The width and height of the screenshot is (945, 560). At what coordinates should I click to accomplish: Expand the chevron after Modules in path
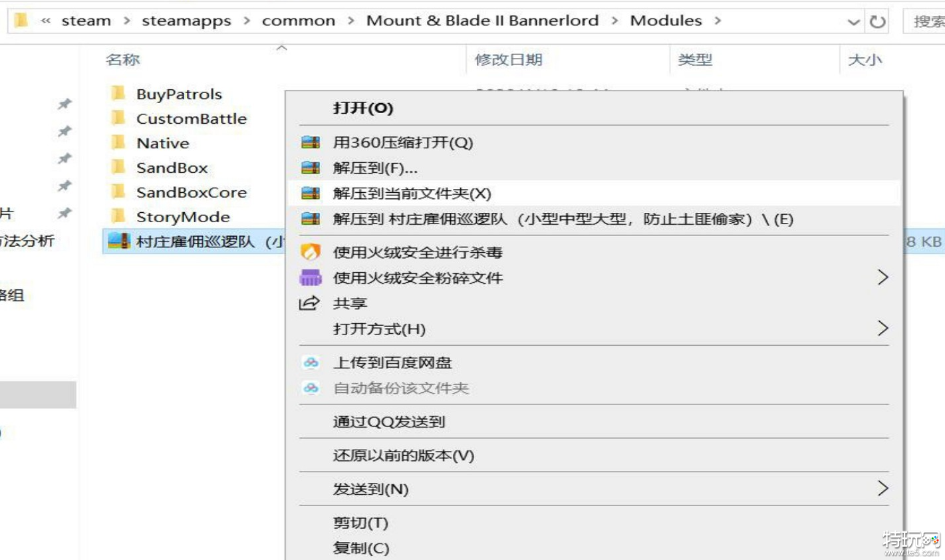[718, 21]
